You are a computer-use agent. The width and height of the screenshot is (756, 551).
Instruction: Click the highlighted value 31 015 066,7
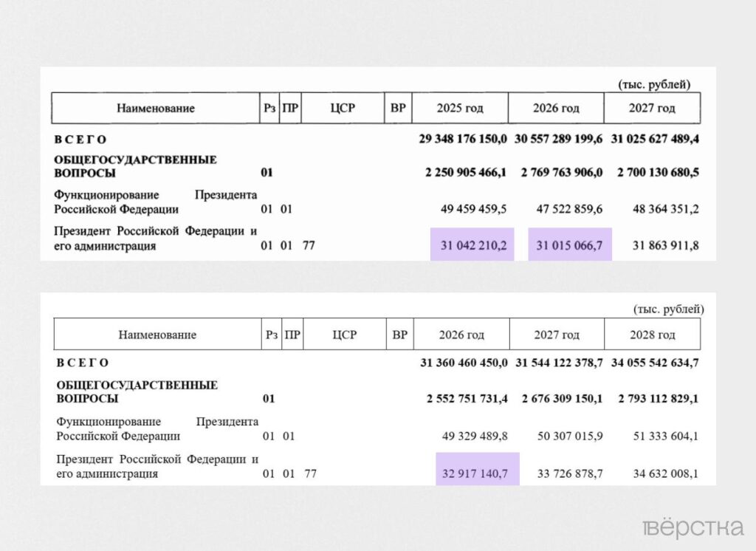coord(568,244)
